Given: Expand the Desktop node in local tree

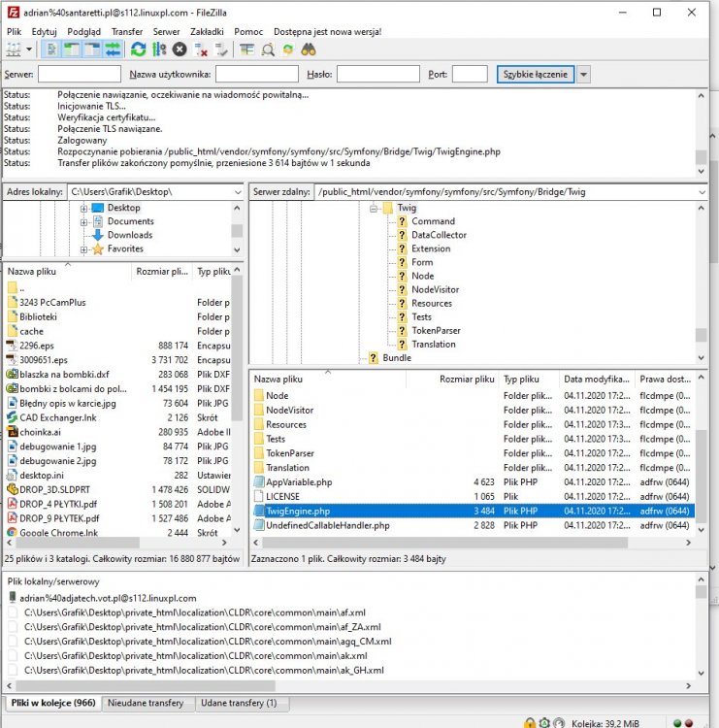Looking at the screenshot, I should 83,209.
